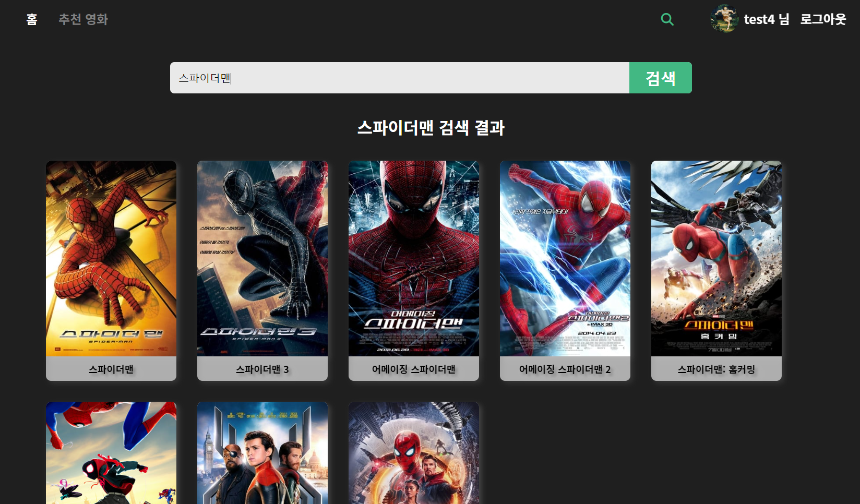This screenshot has width=860, height=504.
Task: Click the 스파이더맨 검색 결과 heading
Action: tap(431, 128)
